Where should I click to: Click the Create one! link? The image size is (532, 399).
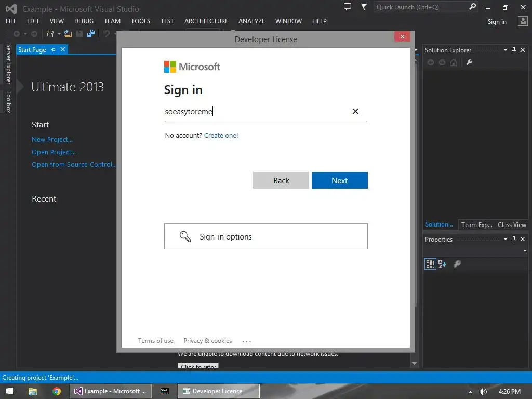(x=221, y=136)
